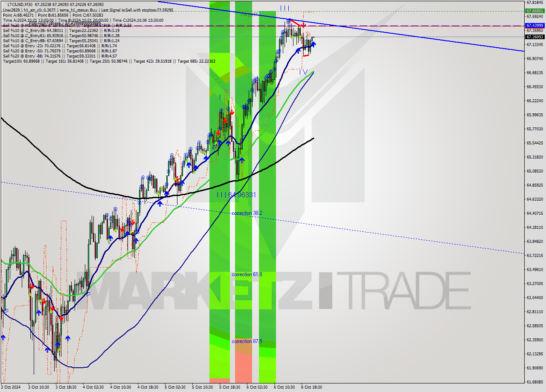This screenshot has height=392, width=546.
Task: Click the 66.45530 price axis label
Action: click(534, 86)
